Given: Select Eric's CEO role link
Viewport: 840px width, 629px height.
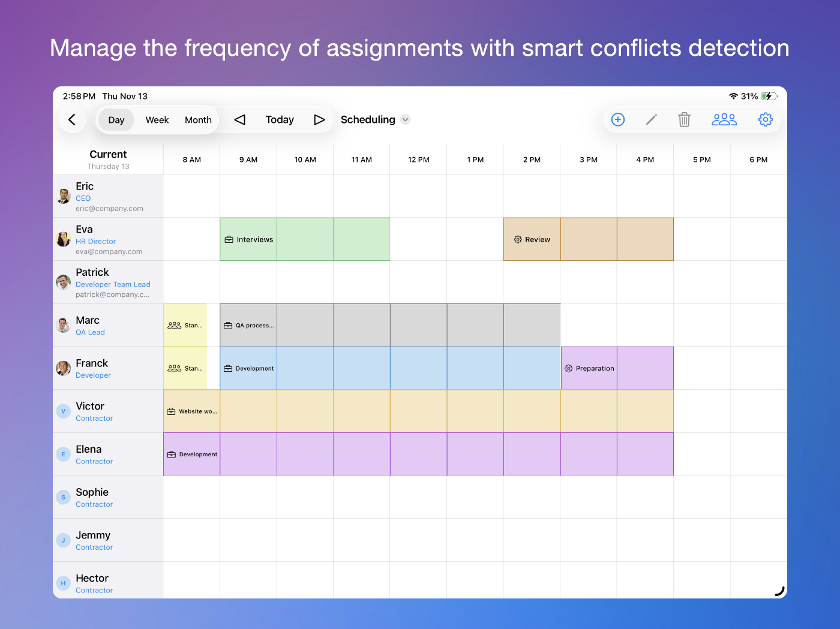Looking at the screenshot, I should click(x=83, y=198).
